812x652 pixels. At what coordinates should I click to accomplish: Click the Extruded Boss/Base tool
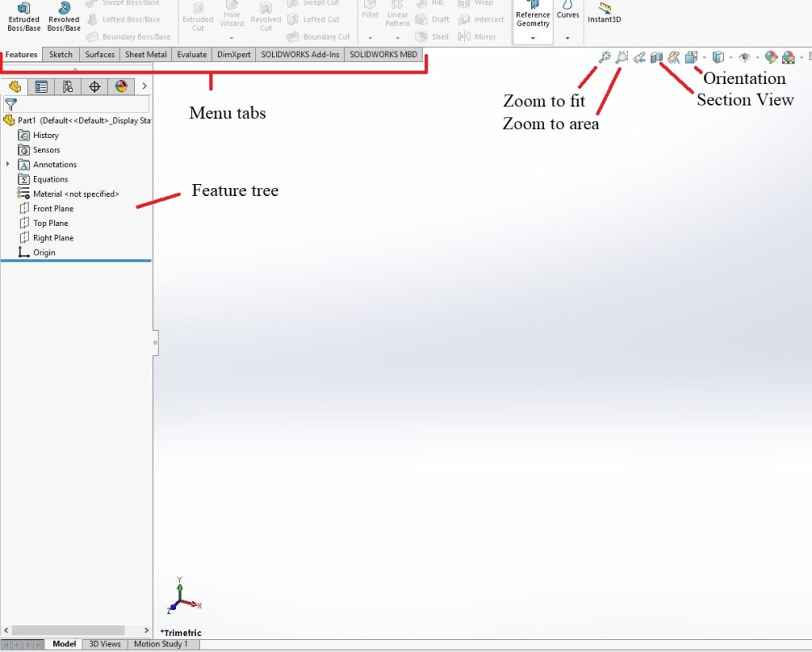[24, 17]
